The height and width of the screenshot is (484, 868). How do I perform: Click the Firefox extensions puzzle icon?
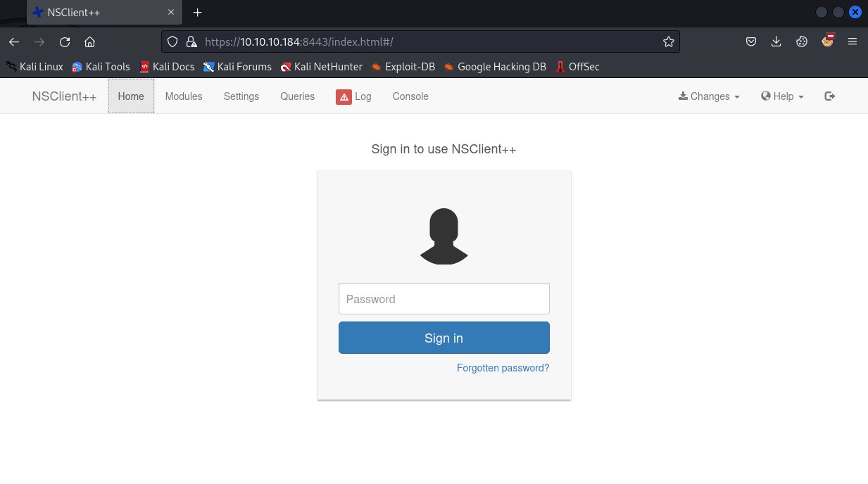point(802,42)
